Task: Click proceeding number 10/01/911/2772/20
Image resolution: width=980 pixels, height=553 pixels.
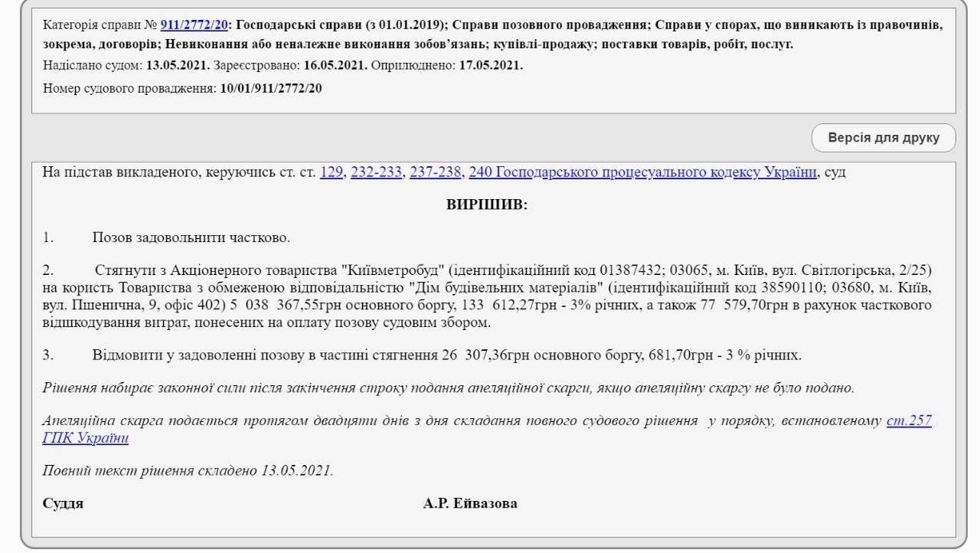Action: point(271,88)
